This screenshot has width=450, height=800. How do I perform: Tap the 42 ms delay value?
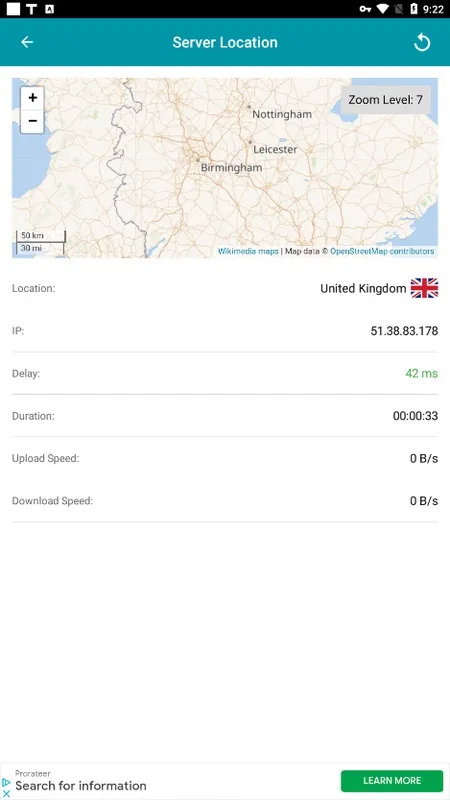421,373
